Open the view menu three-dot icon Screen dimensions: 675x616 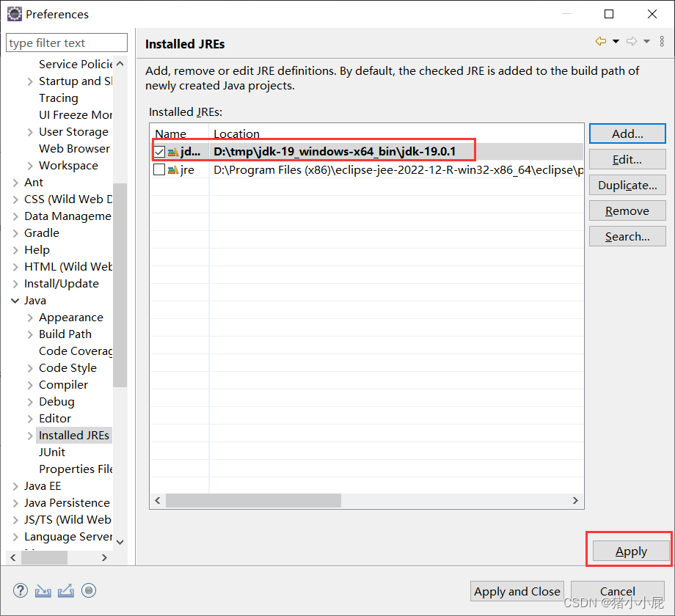coord(662,41)
